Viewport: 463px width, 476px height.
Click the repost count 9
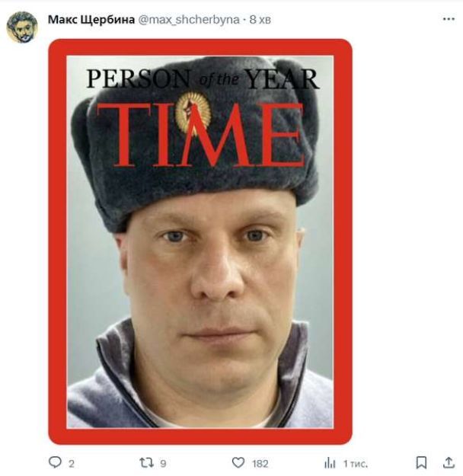[x=163, y=464]
